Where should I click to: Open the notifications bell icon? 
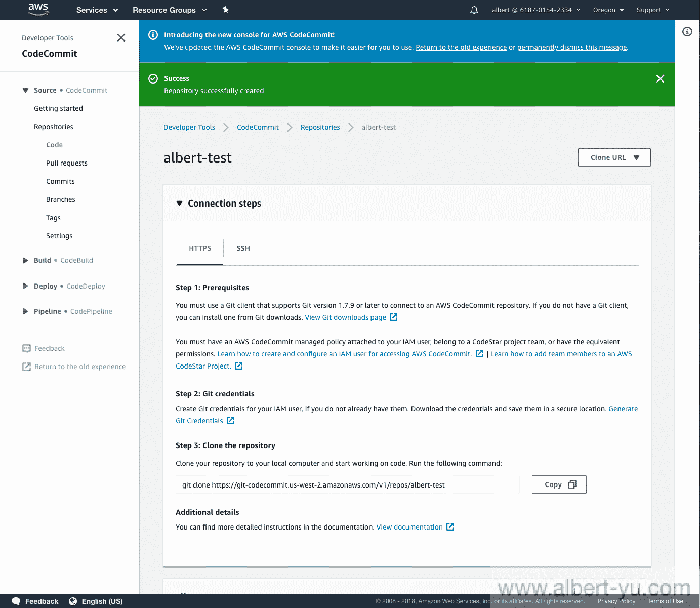tap(474, 10)
